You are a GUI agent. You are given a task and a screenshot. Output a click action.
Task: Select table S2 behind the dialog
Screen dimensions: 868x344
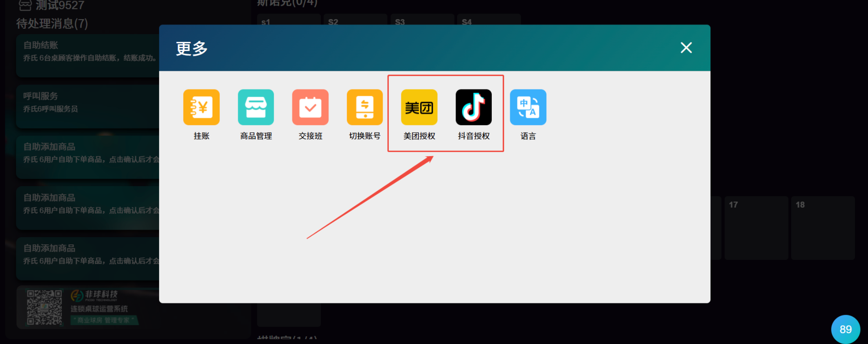point(355,20)
